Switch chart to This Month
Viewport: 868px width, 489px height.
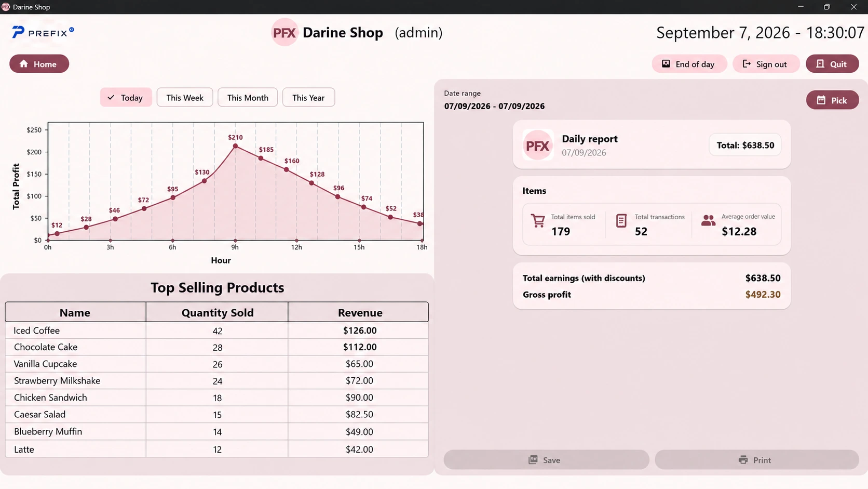pos(248,97)
